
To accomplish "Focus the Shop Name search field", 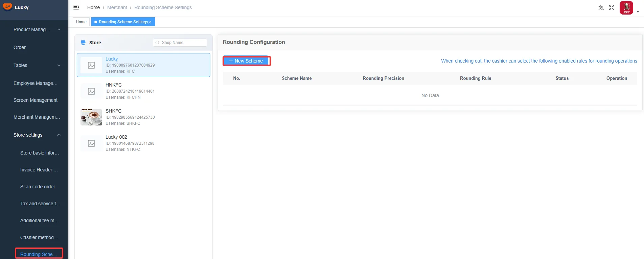I will pyautogui.click(x=180, y=43).
